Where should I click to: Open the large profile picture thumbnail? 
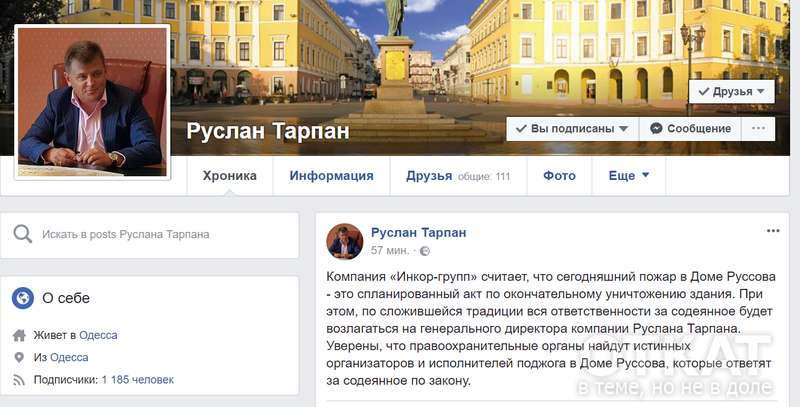click(x=92, y=102)
